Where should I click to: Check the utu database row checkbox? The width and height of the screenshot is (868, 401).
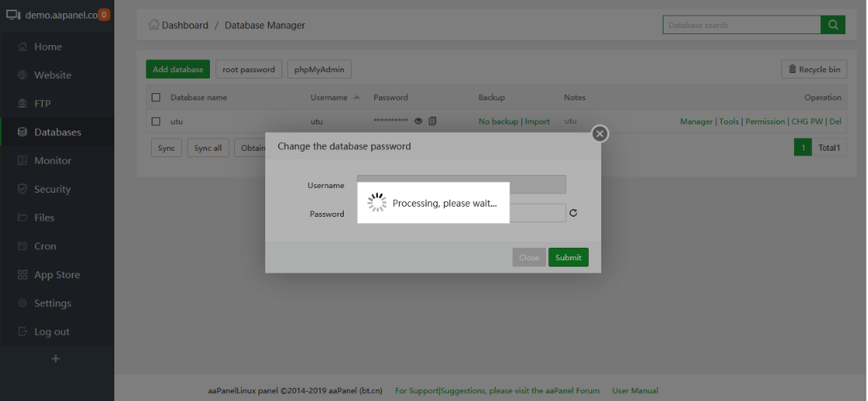pyautogui.click(x=156, y=121)
